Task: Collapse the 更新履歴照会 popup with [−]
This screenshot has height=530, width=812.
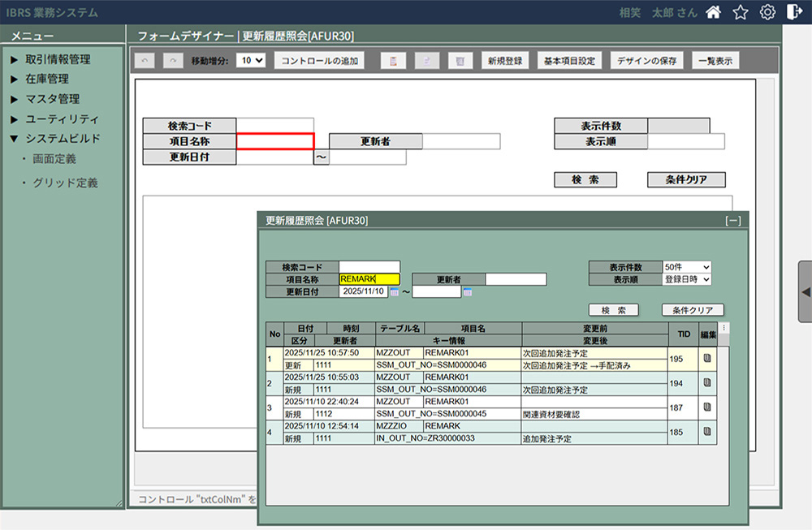Action: (732, 220)
